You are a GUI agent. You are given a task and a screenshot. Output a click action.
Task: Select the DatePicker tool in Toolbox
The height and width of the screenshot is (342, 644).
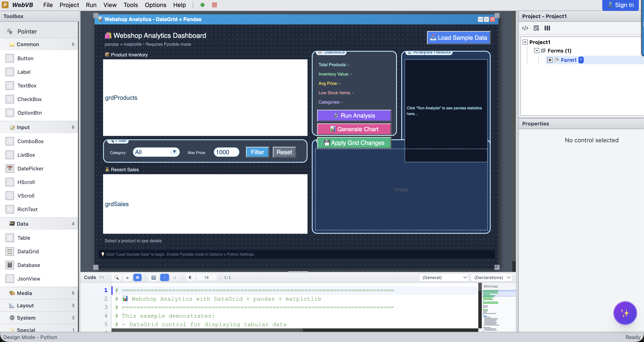click(x=30, y=168)
